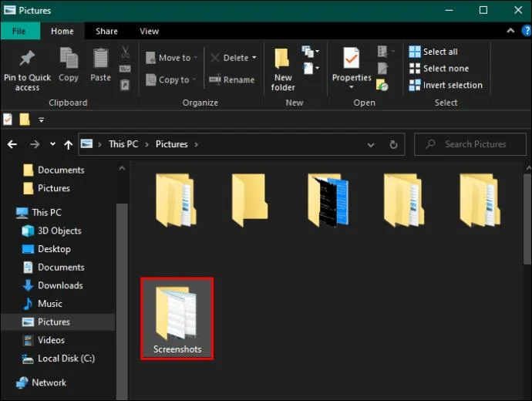532x401 pixels.
Task: Click the Paste shortcut icon
Action: (125, 85)
